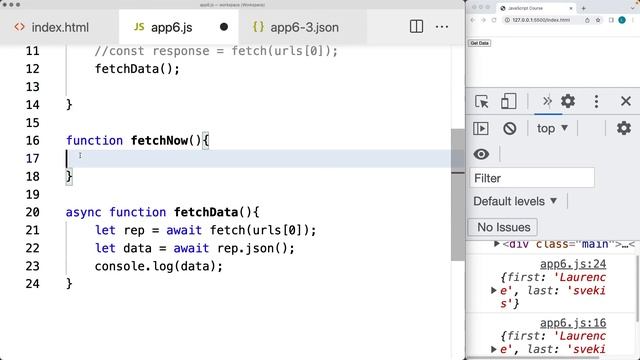640x360 pixels.
Task: Select the JavaScript Course browser tab
Action: point(536,8)
